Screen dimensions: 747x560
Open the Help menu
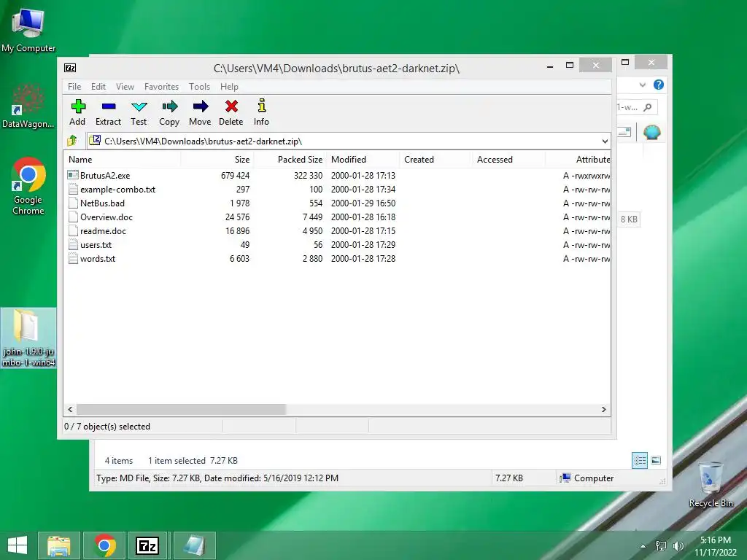click(x=229, y=87)
